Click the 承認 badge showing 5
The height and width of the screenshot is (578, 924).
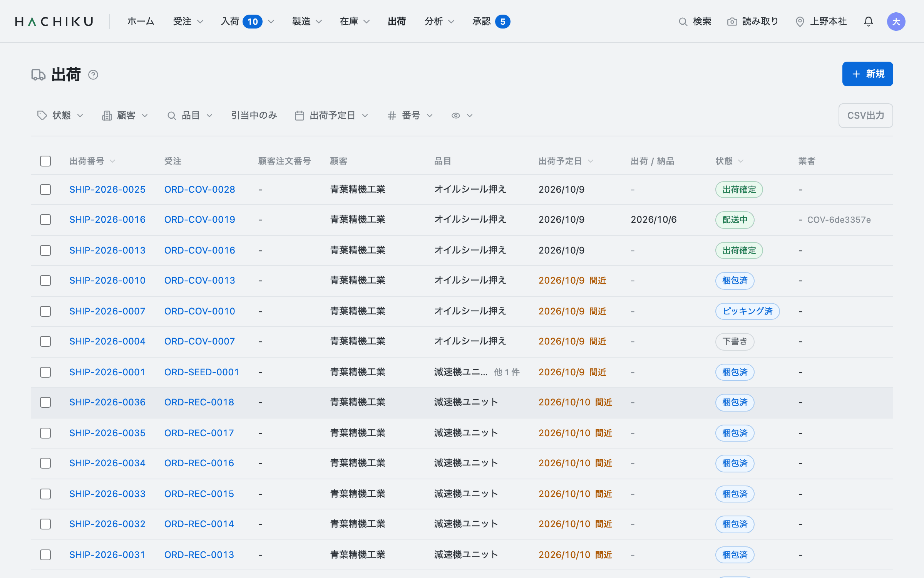pos(502,22)
